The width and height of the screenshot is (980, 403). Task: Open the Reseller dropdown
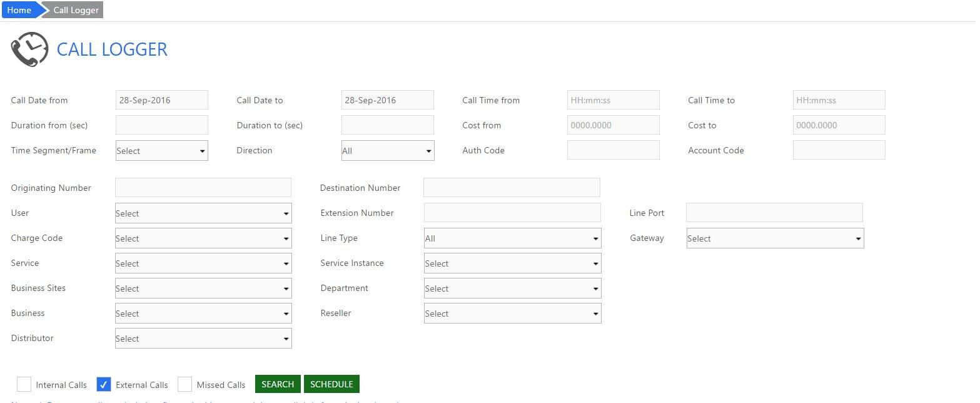(x=512, y=314)
